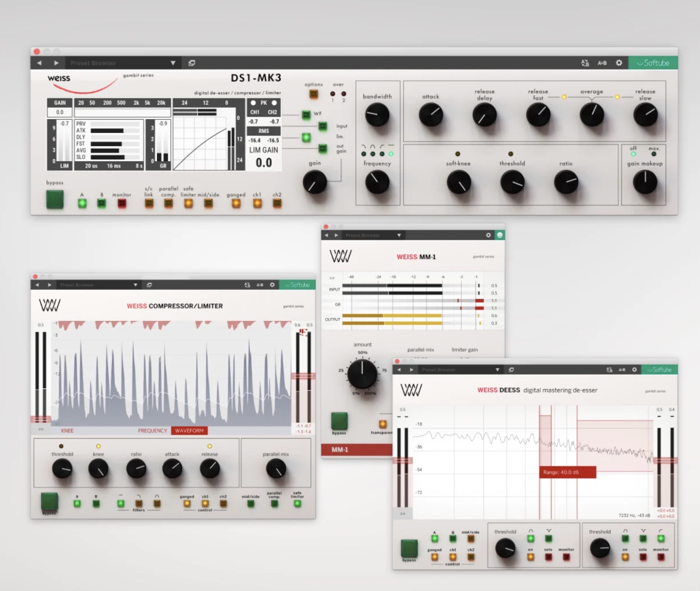700x591 pixels.
Task: Toggle safe limiter in Compressor/Limiter window
Action: pos(297,504)
